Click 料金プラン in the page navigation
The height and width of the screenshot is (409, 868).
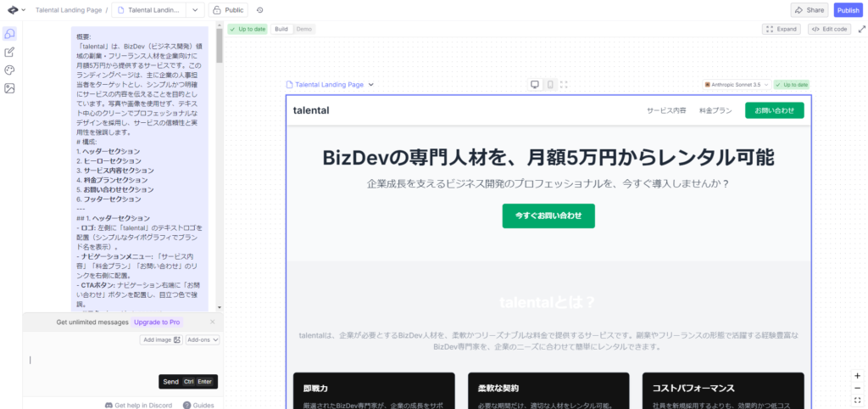pyautogui.click(x=715, y=110)
